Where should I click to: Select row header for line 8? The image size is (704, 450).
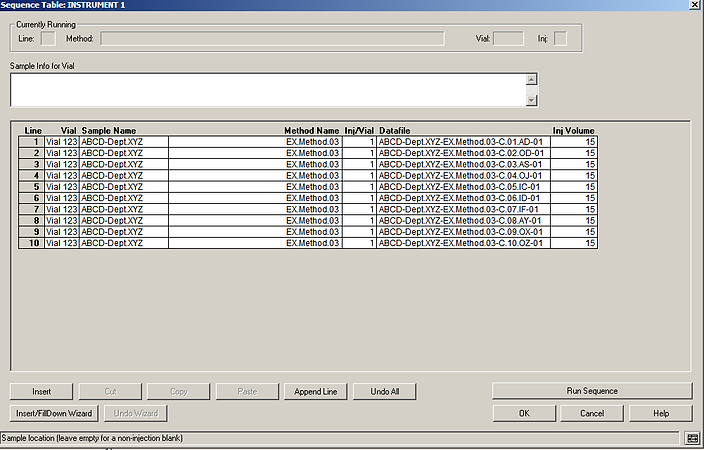click(31, 221)
